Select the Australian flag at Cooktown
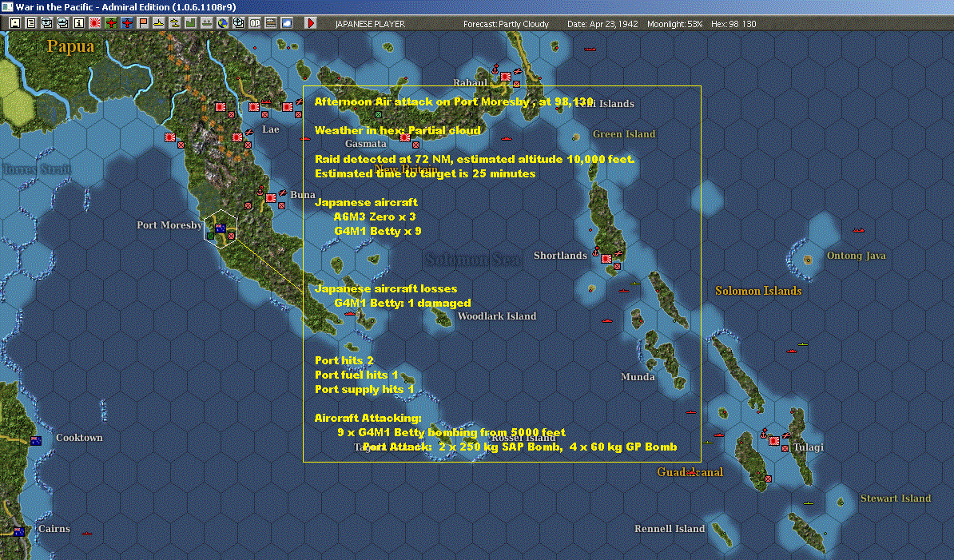Screen dimensions: 954x560 click(36, 441)
